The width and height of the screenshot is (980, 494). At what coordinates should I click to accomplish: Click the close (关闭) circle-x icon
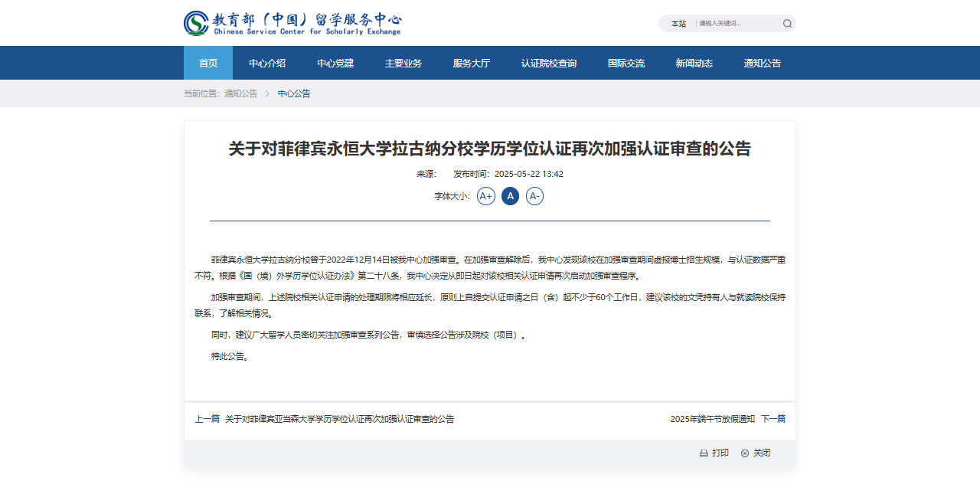point(745,453)
